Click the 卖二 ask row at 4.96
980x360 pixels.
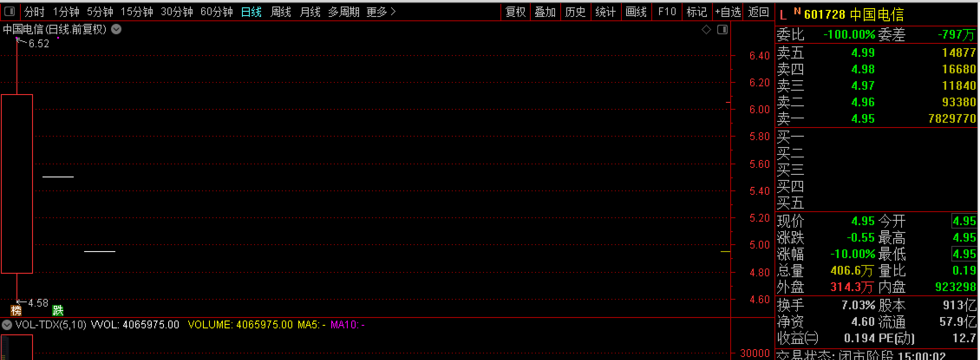tap(876, 102)
